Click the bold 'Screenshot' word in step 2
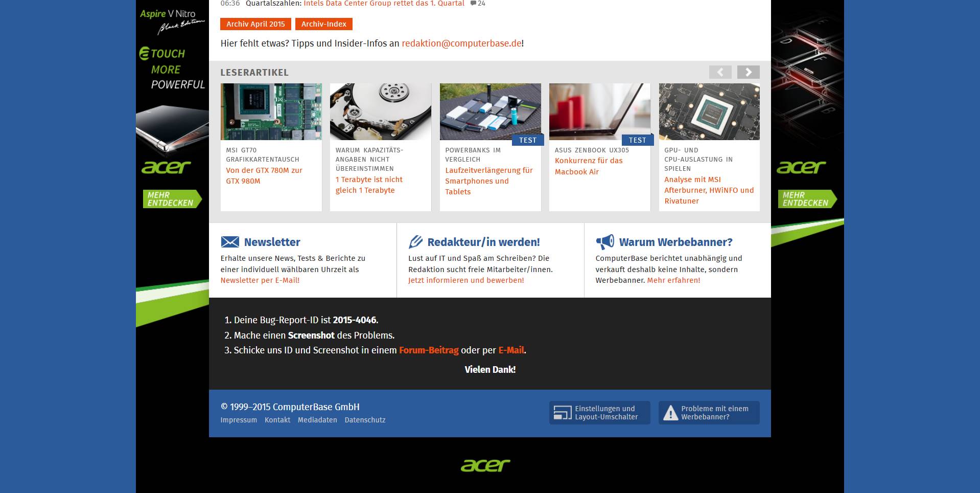This screenshot has height=493, width=980. [311, 335]
